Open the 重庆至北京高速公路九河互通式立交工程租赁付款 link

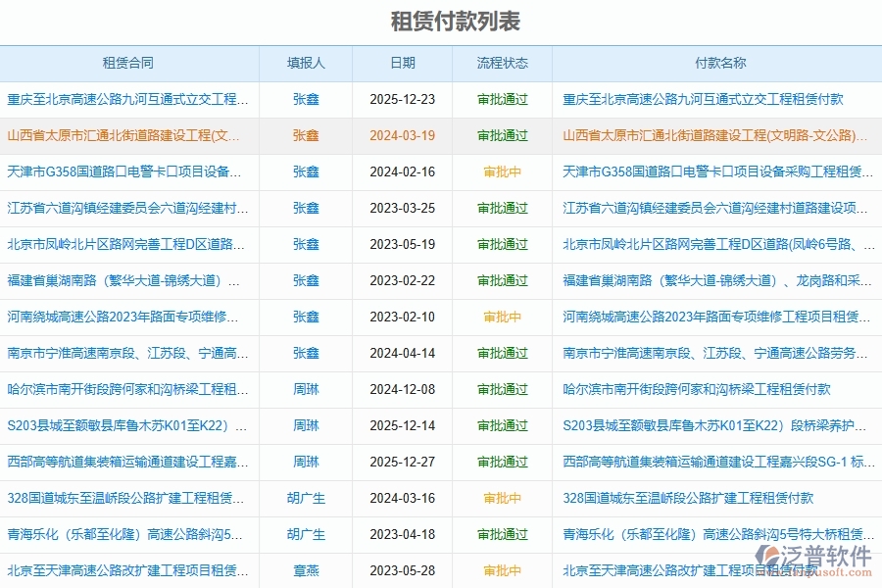[710, 99]
